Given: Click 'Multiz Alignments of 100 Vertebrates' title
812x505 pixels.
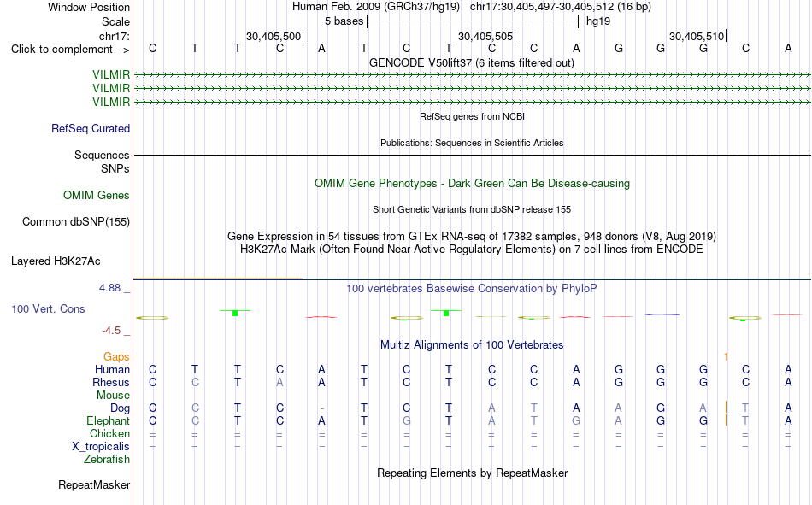Looking at the screenshot, I should [472, 345].
